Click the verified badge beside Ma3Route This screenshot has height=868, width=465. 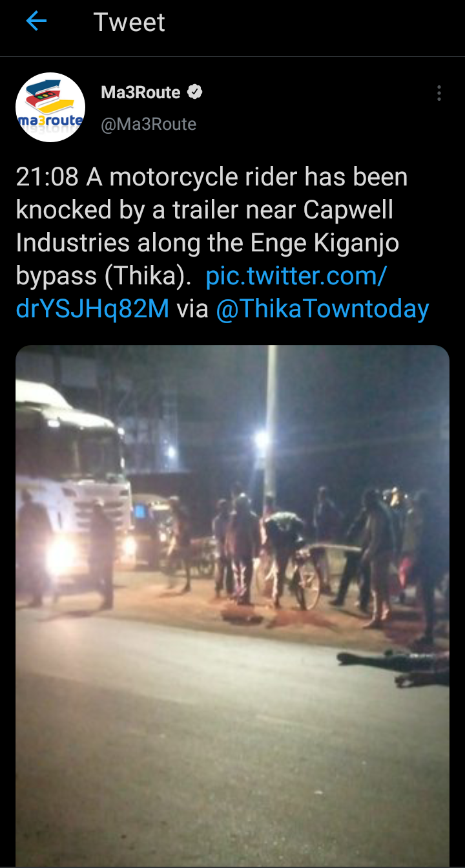194,92
